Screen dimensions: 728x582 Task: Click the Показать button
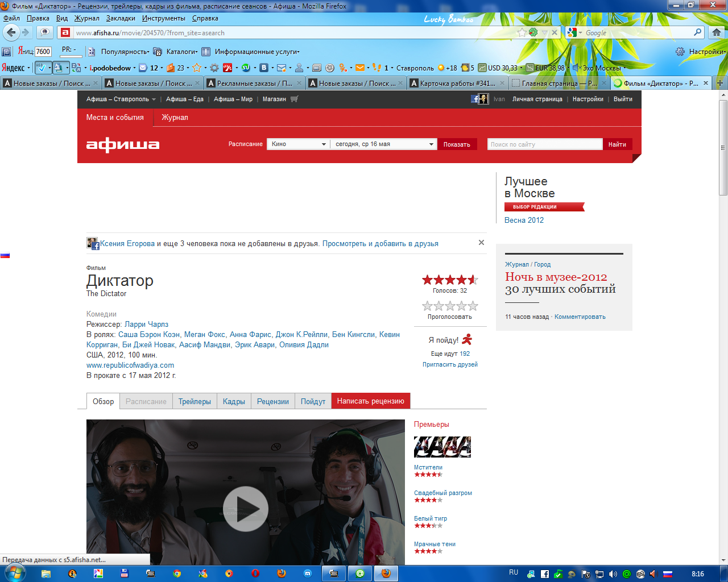point(457,144)
